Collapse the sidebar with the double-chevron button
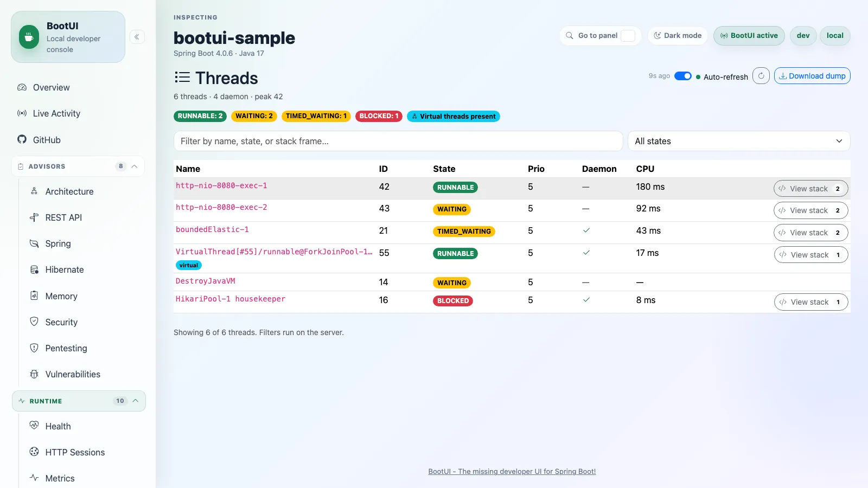Viewport: 868px width, 488px height. coord(137,37)
